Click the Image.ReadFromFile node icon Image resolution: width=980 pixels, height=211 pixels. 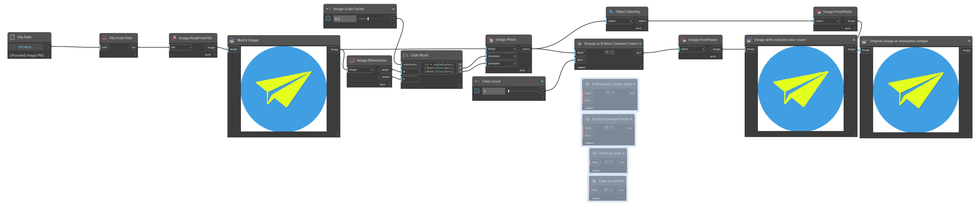pyautogui.click(x=174, y=38)
